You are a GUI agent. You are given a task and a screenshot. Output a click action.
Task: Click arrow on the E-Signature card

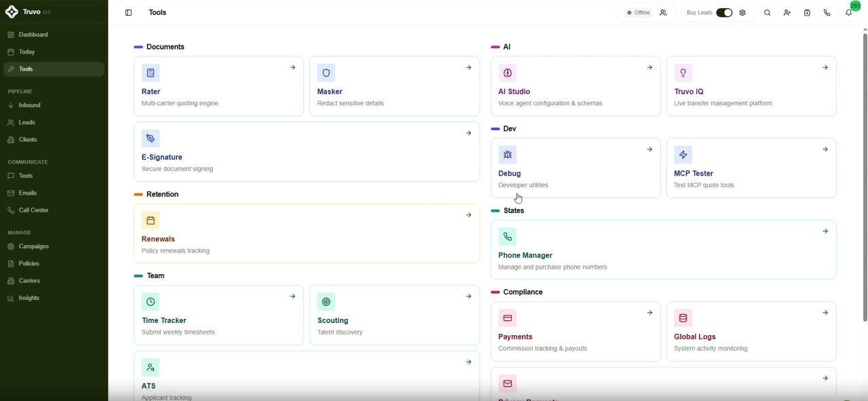click(468, 134)
